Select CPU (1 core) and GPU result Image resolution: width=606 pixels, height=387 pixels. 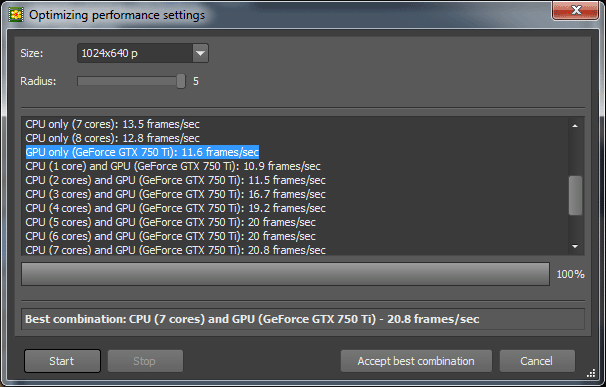tap(173, 166)
